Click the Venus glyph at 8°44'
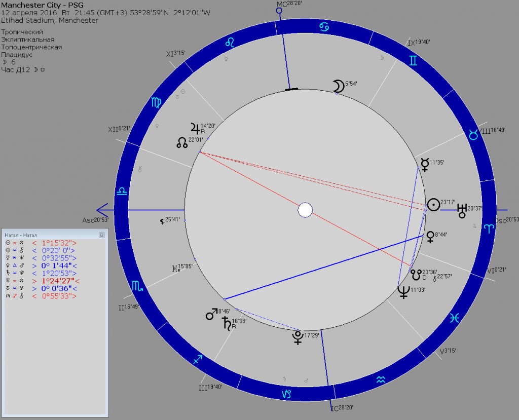The image size is (519, 420). pos(430,237)
